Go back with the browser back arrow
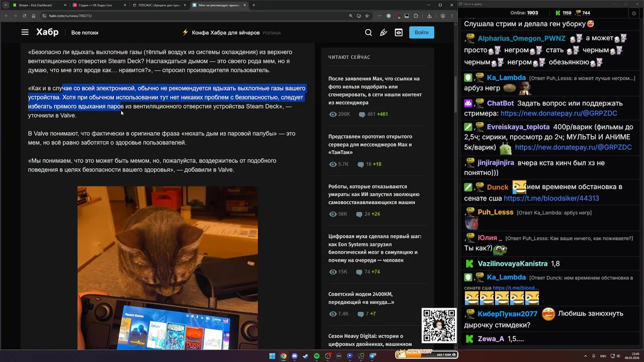The image size is (644, 362). tap(6, 16)
